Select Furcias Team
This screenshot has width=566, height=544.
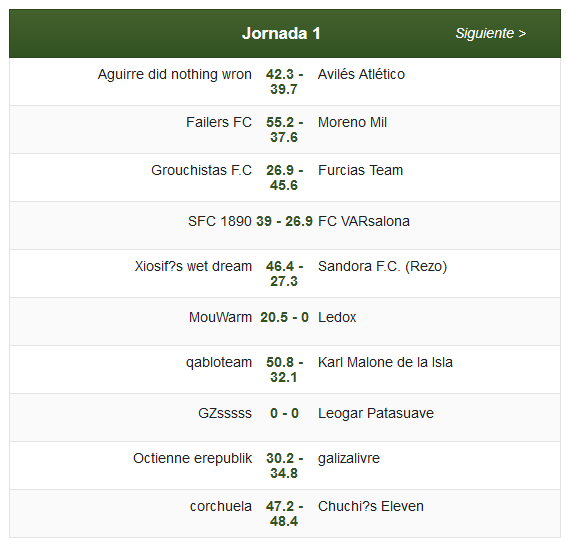pos(360,170)
